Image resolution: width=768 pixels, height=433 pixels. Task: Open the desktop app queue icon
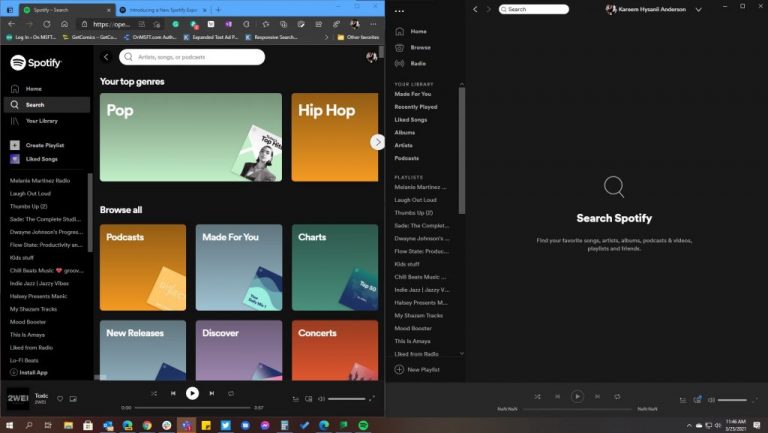[x=683, y=400]
